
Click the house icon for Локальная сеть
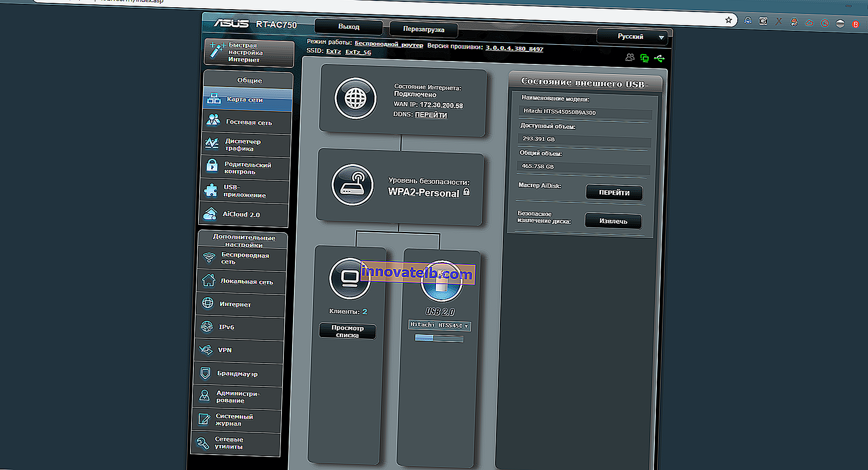tap(208, 280)
